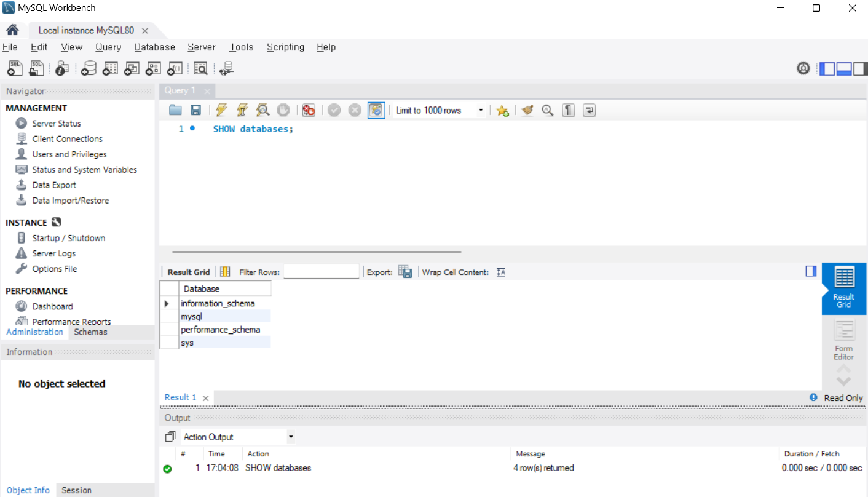Open the Scripting menu
This screenshot has width=868, height=497.
285,47
